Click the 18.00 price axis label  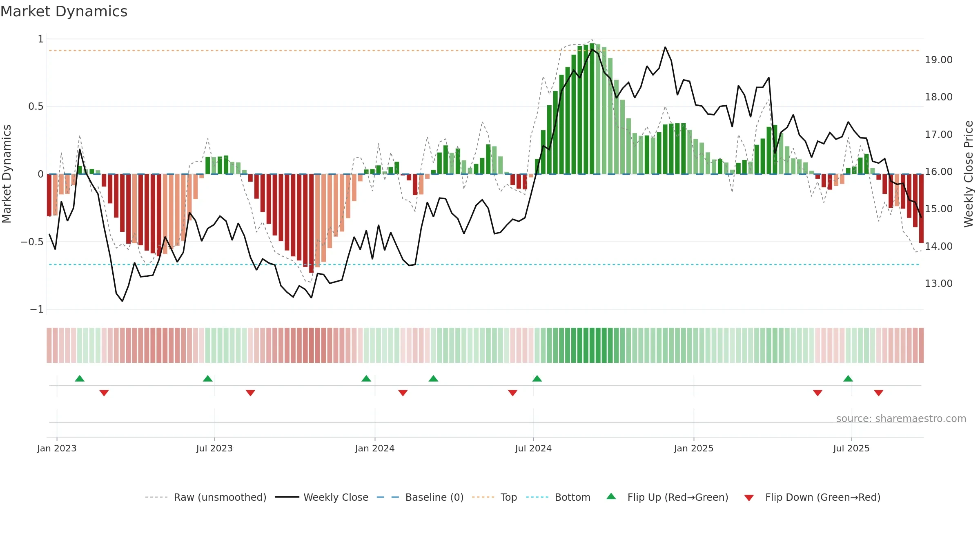click(939, 97)
